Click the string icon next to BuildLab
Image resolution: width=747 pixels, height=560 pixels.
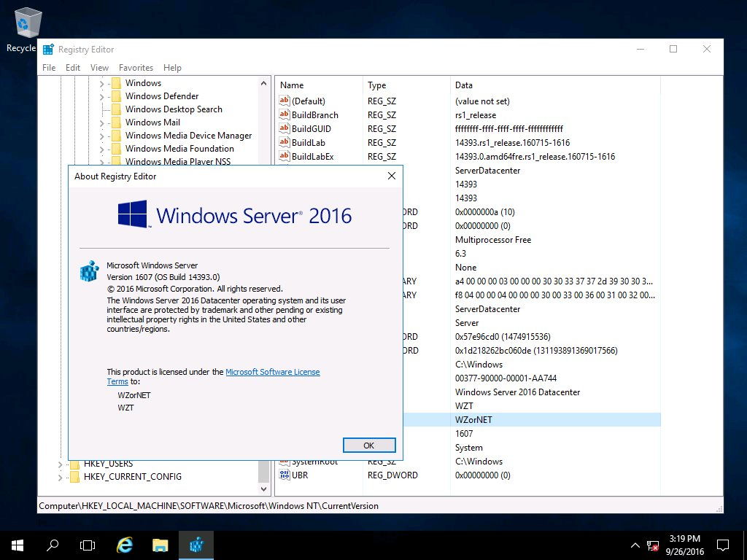coord(285,142)
